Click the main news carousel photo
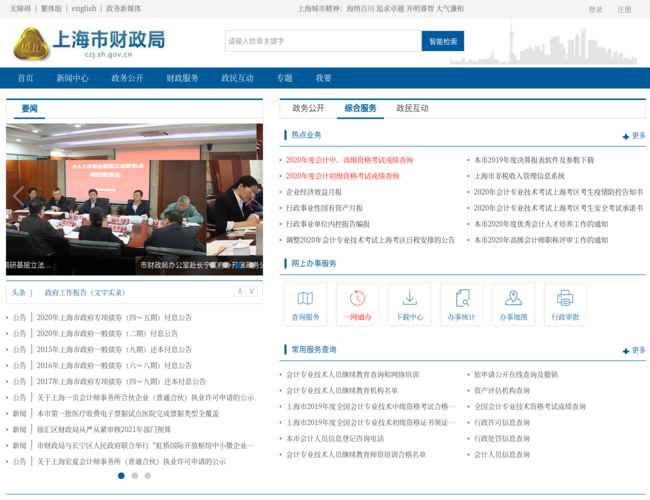 coord(134,199)
